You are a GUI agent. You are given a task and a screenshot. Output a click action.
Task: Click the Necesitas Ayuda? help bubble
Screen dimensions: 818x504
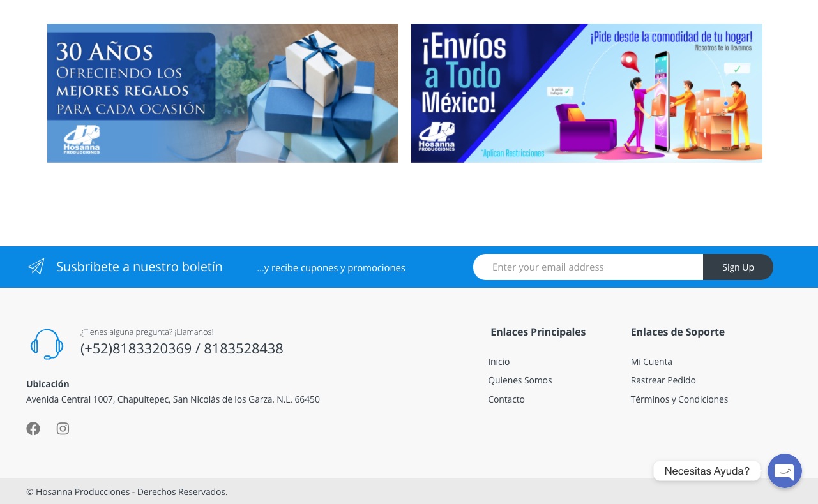706,471
